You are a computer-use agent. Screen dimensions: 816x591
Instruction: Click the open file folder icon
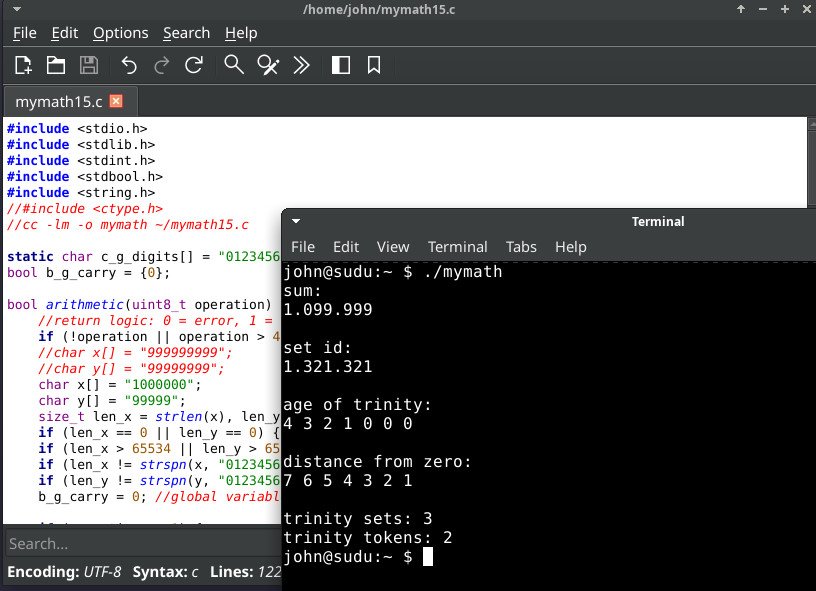click(56, 66)
